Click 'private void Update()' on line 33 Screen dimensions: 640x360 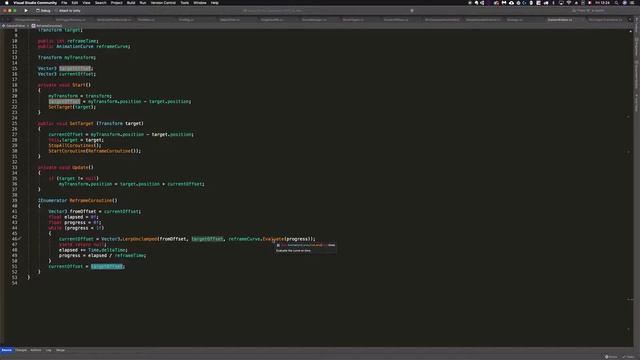coord(65,167)
